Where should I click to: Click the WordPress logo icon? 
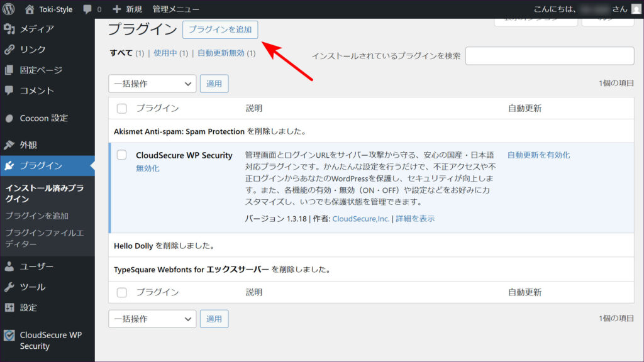pyautogui.click(x=9, y=9)
